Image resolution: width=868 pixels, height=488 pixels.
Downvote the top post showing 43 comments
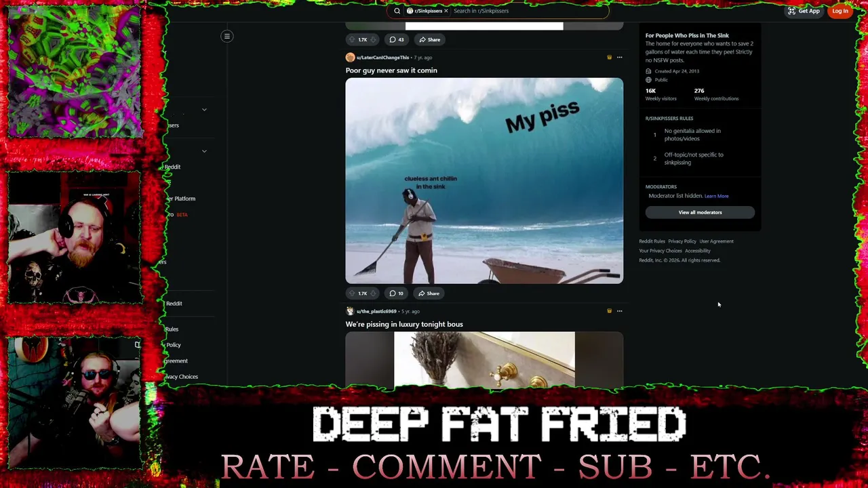373,39
